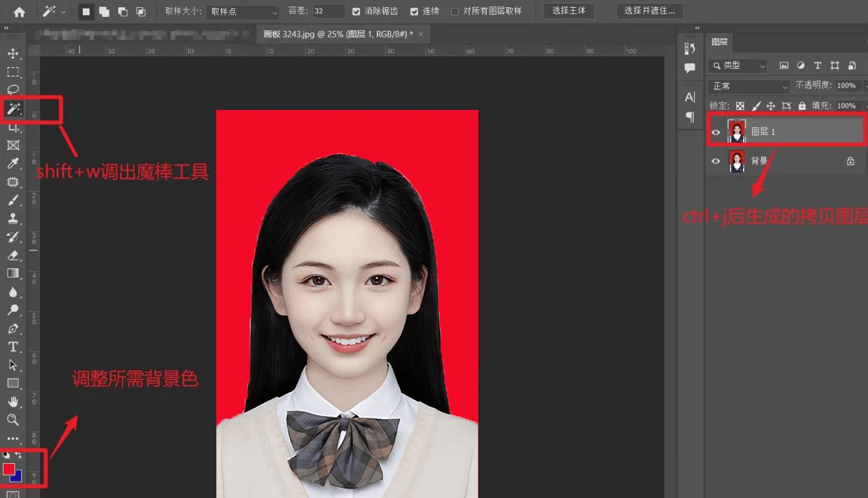
Task: Select the Eraser tool
Action: 13,255
